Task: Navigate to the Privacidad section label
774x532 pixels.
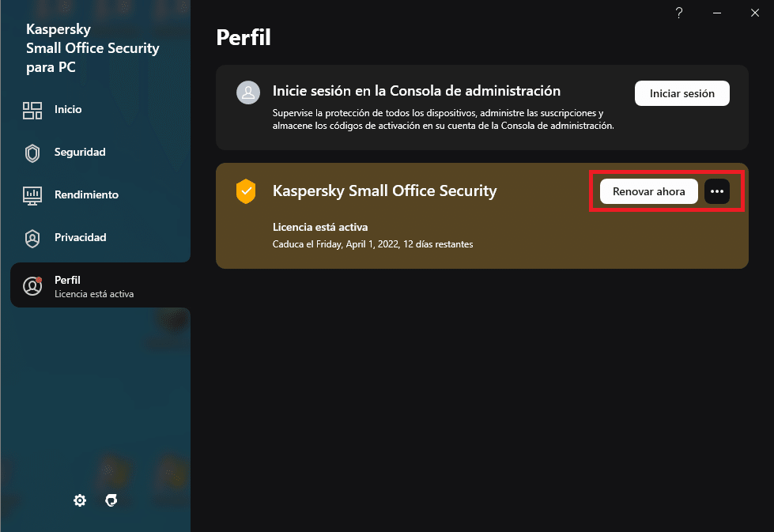Action: point(80,238)
